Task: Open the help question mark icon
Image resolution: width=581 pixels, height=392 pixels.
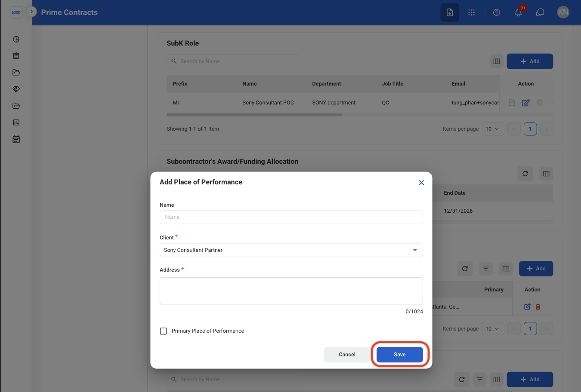Action: tap(497, 12)
